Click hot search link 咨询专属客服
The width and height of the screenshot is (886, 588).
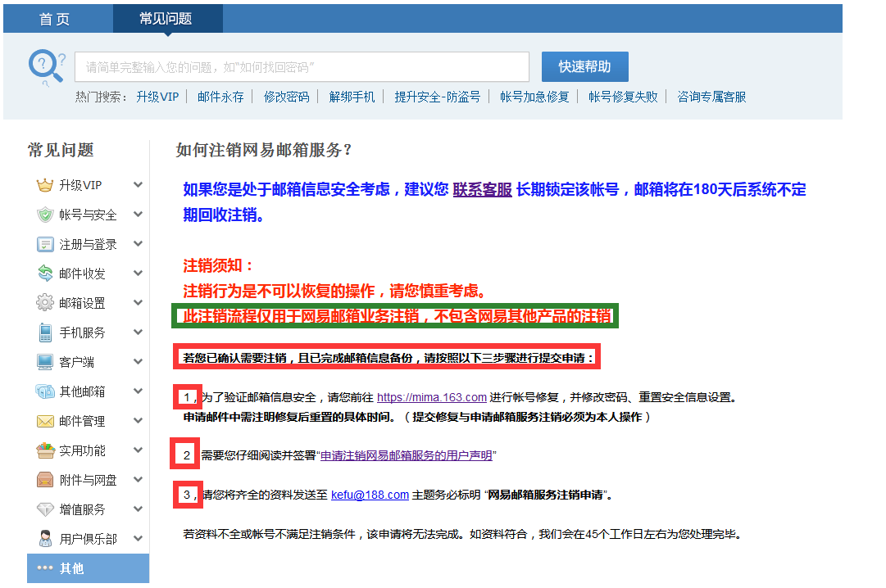click(x=712, y=97)
